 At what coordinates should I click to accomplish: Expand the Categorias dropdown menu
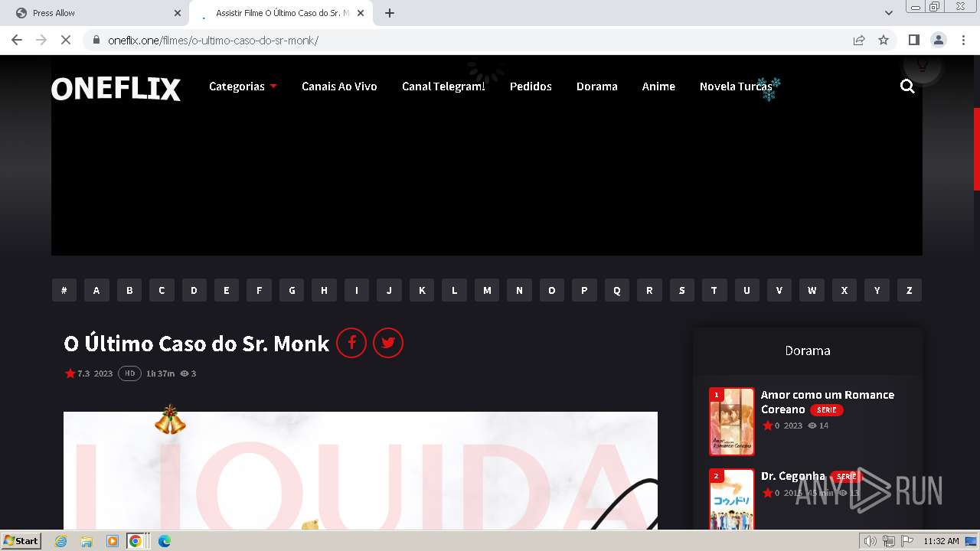(243, 86)
